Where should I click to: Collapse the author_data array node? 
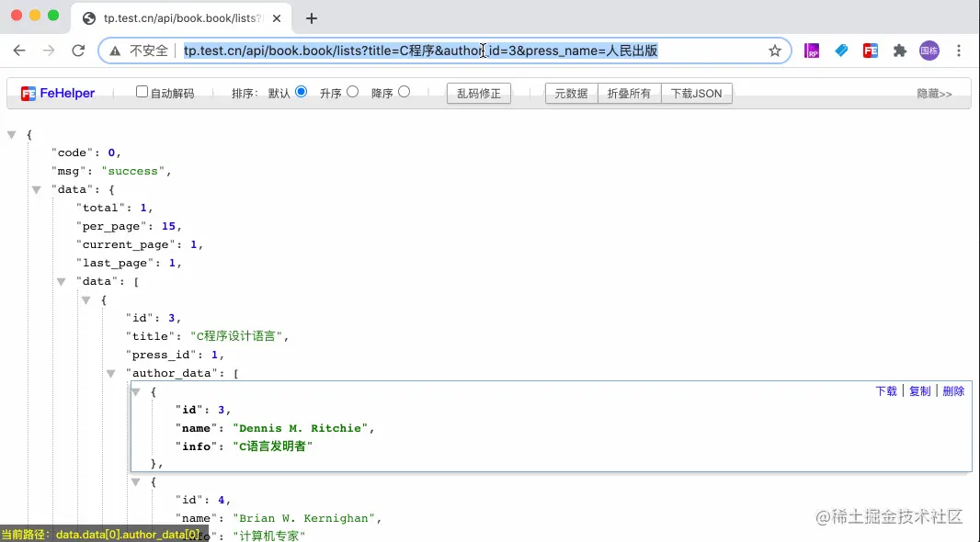pos(110,373)
